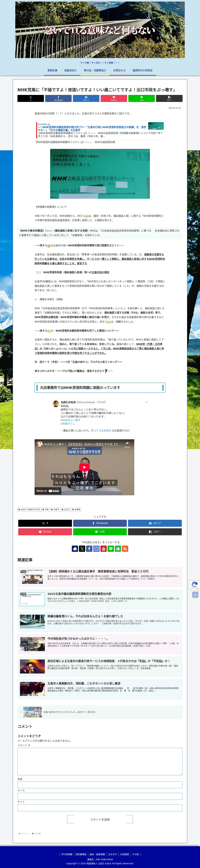This screenshot has height=868, width=200.
Task: Open 太＆洋子 in the footer menu
Action: click(x=112, y=854)
